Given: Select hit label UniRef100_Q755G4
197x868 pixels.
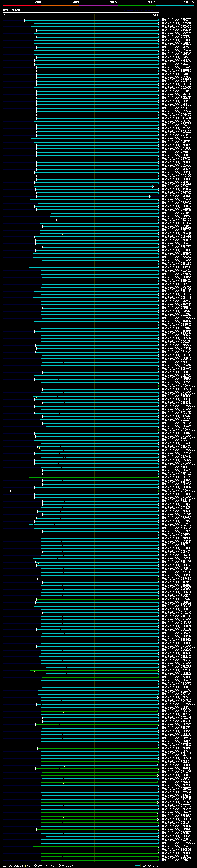Looking at the screenshot, I should (x=177, y=792).
